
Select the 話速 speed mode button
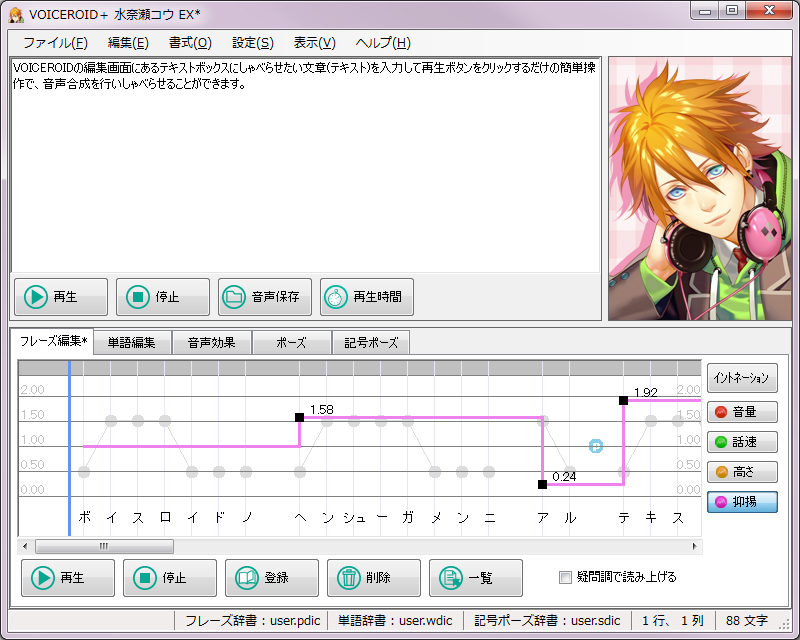[742, 442]
